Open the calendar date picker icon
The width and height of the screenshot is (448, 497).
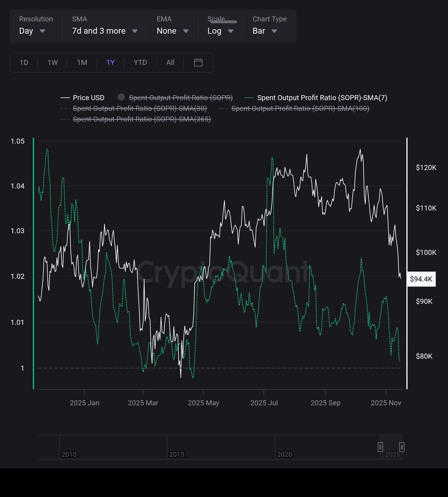click(198, 62)
